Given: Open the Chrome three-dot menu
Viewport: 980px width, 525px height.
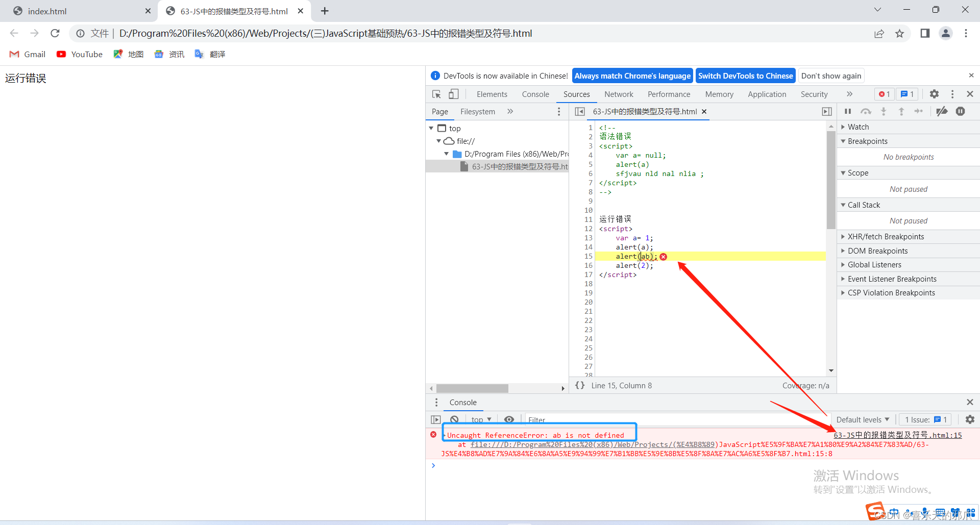Looking at the screenshot, I should (x=966, y=33).
